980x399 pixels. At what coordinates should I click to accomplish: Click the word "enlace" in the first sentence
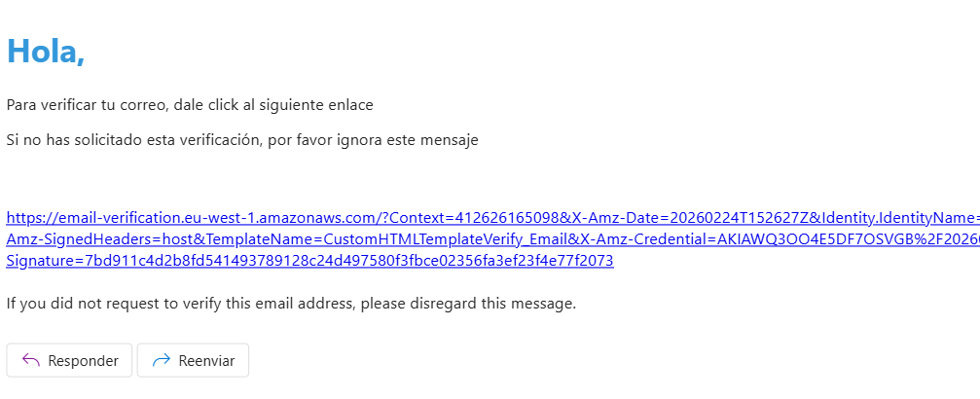(351, 104)
